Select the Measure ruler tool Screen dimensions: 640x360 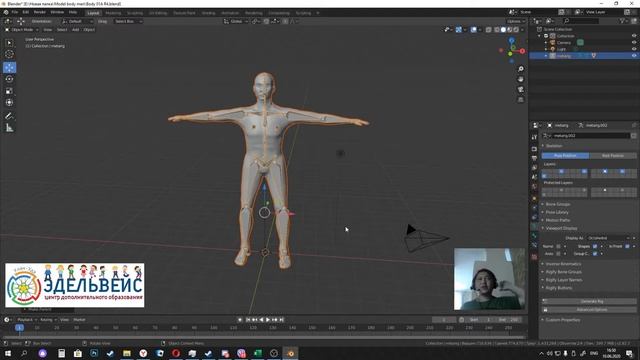pos(9,128)
